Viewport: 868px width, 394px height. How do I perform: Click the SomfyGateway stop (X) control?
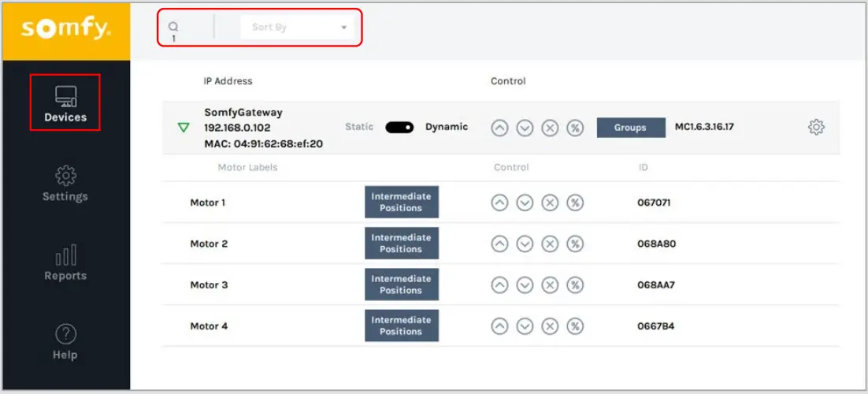click(550, 128)
